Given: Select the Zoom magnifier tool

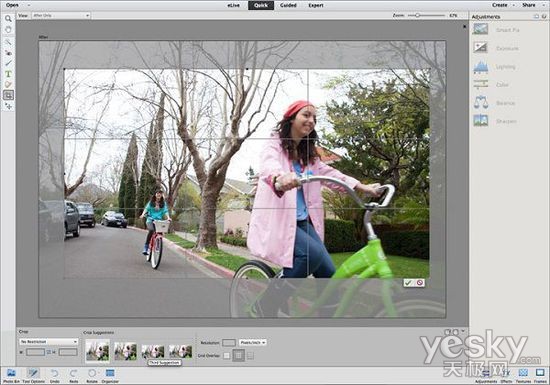Looking at the screenshot, I should coord(8,19).
